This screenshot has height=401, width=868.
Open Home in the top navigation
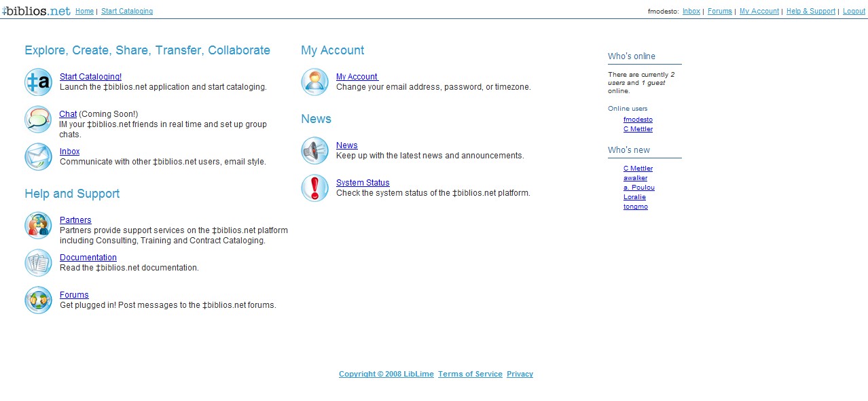84,12
